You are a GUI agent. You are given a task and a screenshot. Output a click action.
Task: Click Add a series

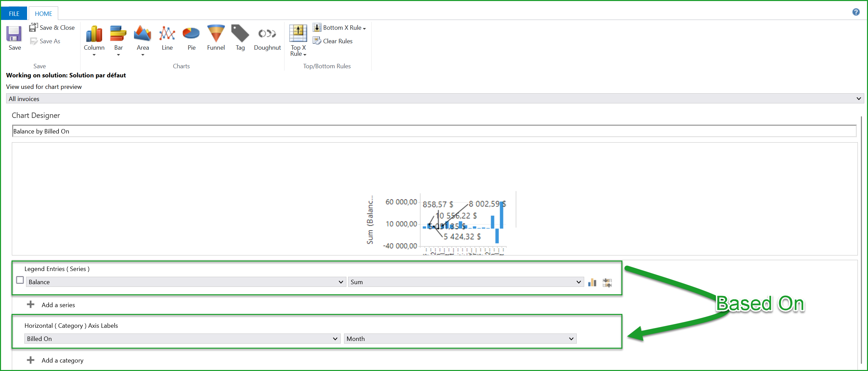point(58,304)
